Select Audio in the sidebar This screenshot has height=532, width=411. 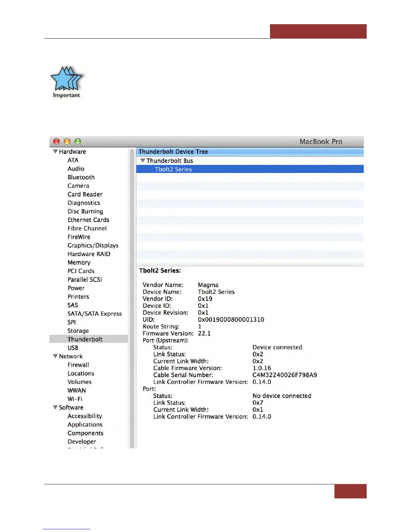click(x=76, y=169)
